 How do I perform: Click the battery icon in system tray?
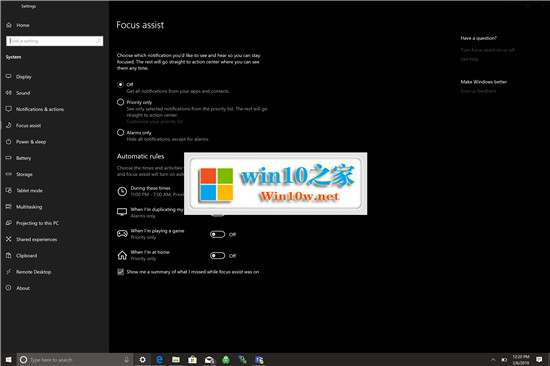click(504, 360)
